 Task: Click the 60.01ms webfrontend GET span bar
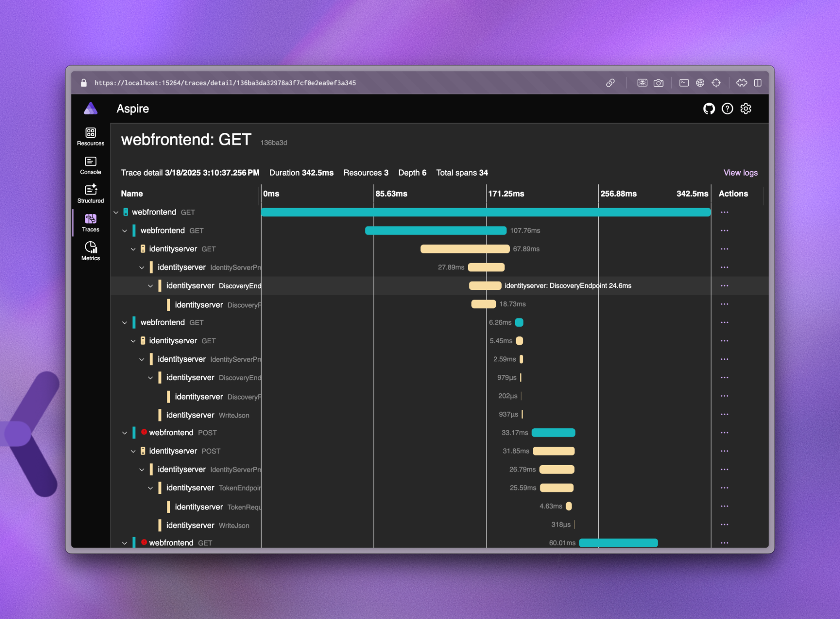(619, 543)
